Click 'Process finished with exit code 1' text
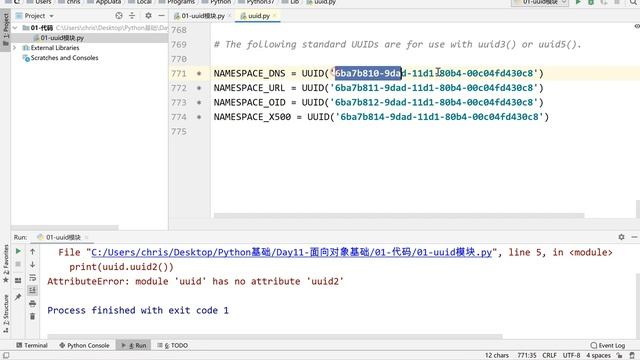Screen dimensions: 640x360 click(138, 310)
